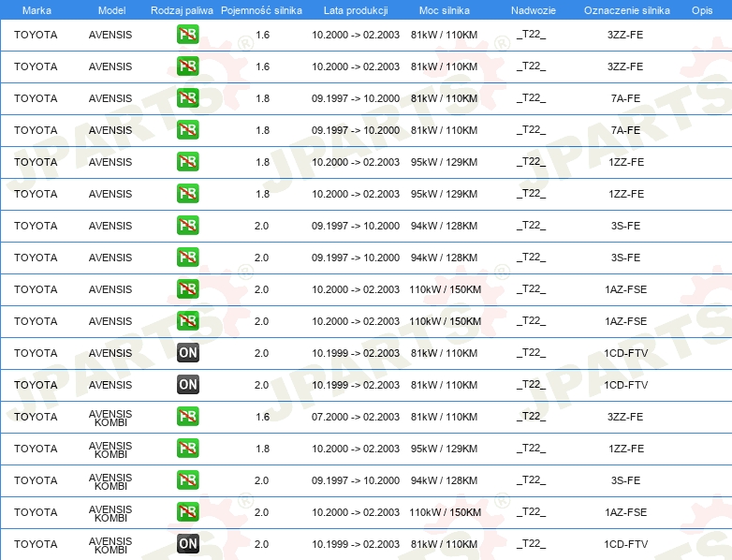The height and width of the screenshot is (560, 732).
Task: Click the Oznaczenie silnika column header
Action: coord(626,10)
